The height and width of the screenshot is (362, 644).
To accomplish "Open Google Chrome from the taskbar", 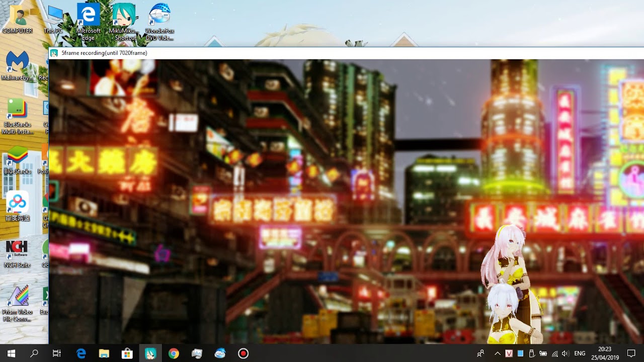I will 174,353.
